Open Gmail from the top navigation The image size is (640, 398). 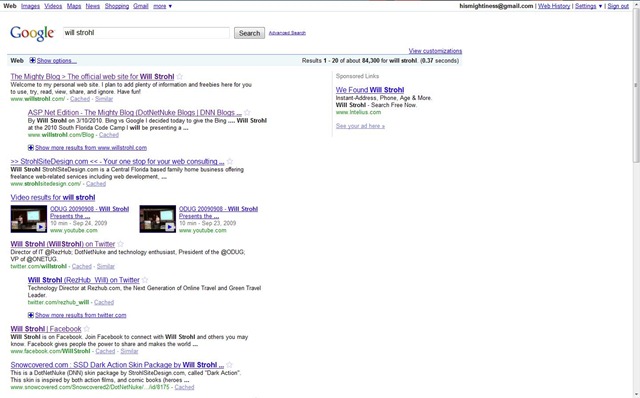pyautogui.click(x=141, y=6)
